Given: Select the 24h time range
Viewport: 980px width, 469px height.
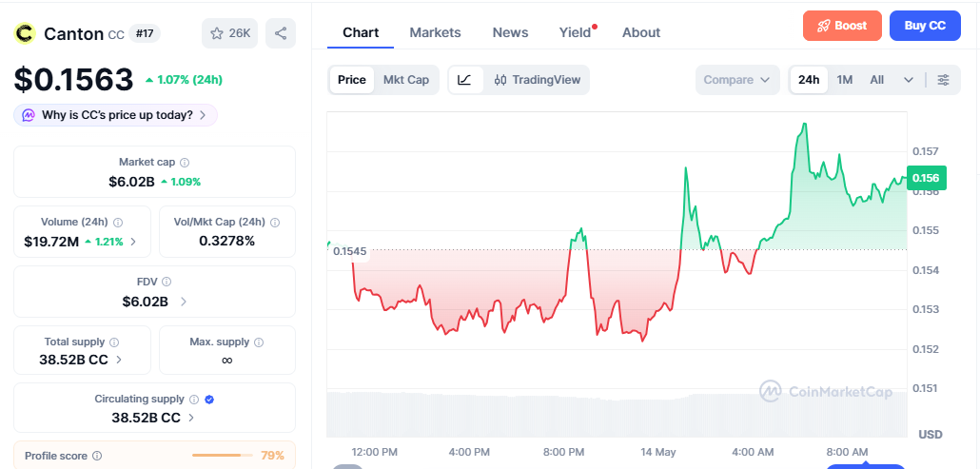Looking at the screenshot, I should pyautogui.click(x=809, y=80).
